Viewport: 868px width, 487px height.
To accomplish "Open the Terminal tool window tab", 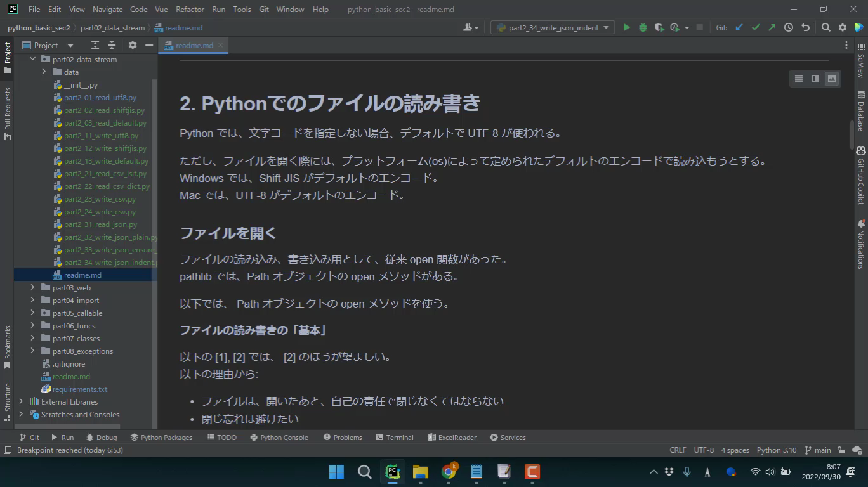I will tap(394, 438).
